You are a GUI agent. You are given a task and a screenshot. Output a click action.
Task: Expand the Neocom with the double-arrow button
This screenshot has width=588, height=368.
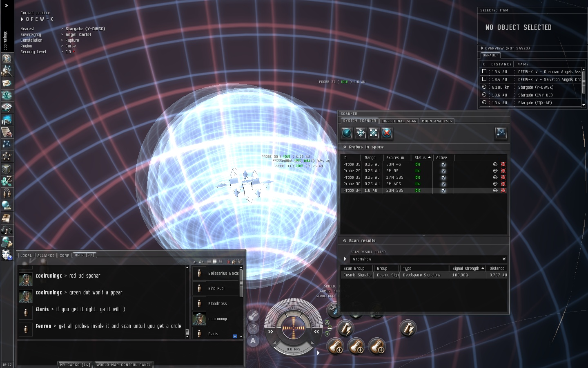[x=6, y=5]
